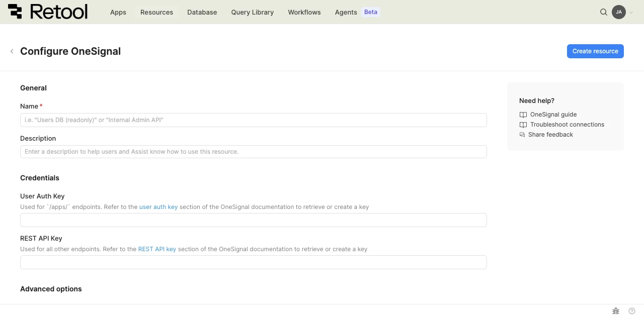Click the Need help? heading

[537, 100]
